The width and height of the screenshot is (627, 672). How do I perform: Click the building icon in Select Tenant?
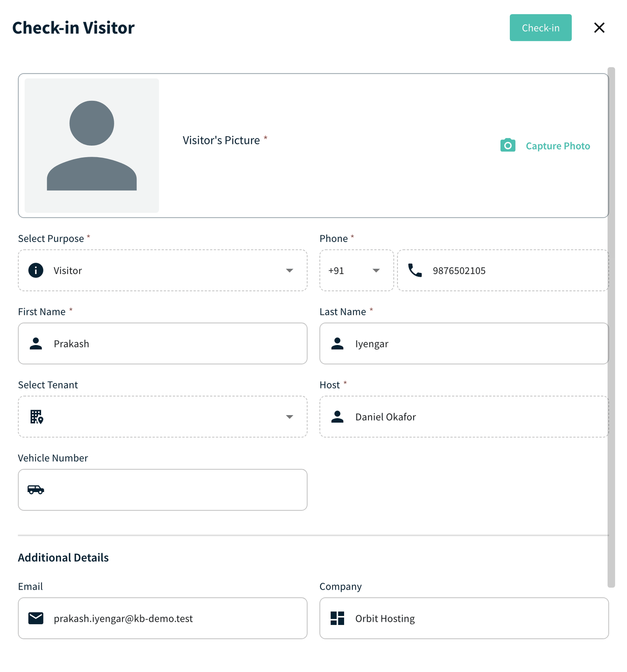point(36,417)
